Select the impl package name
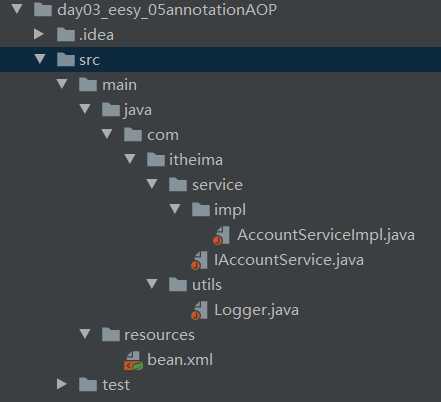Image resolution: width=441 pixels, height=402 pixels. coord(230,210)
